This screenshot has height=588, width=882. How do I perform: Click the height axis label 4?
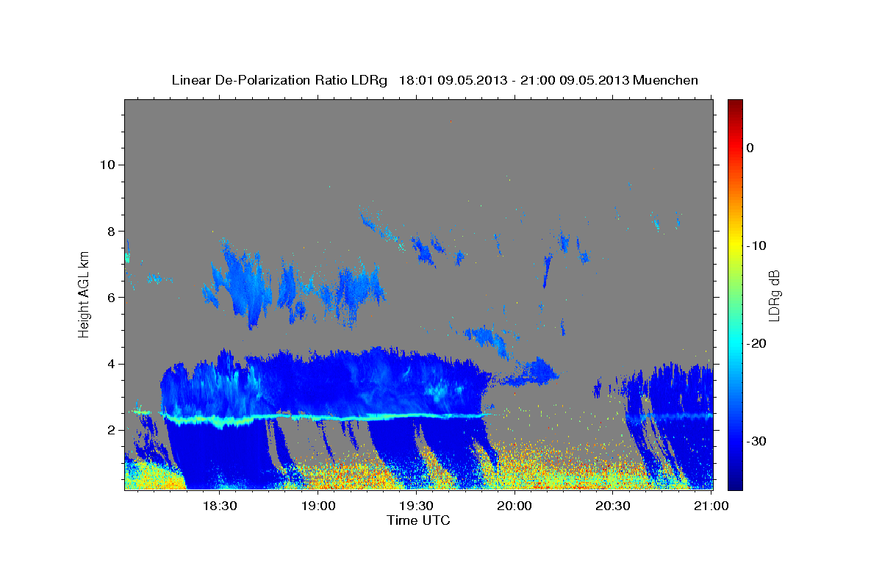coord(111,364)
